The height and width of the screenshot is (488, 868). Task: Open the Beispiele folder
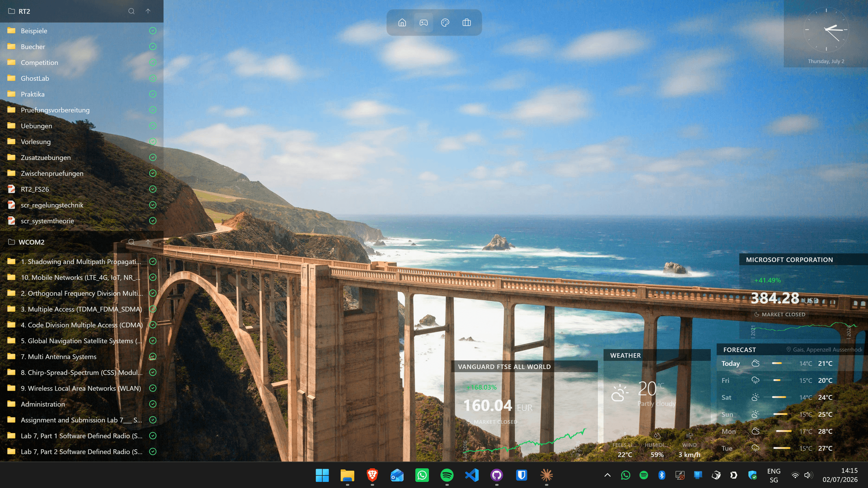82,31
